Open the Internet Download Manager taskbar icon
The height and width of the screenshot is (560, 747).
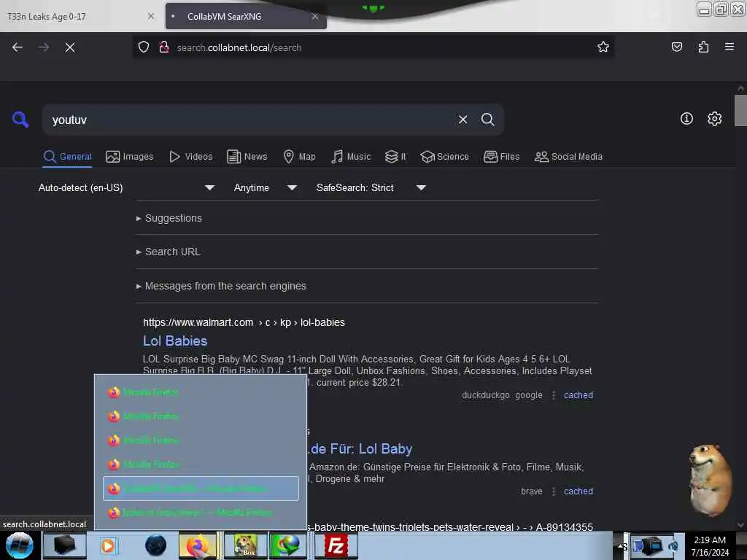[x=287, y=545]
